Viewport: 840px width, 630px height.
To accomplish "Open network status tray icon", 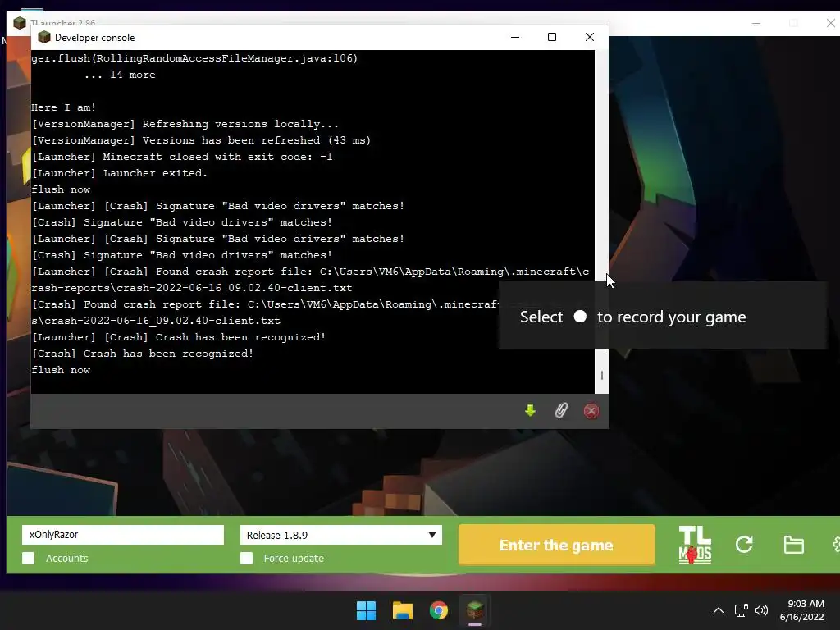I will (741, 610).
